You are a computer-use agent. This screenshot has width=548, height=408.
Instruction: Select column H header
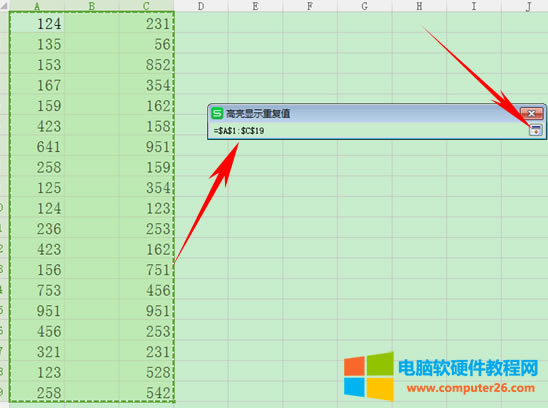click(419, 6)
